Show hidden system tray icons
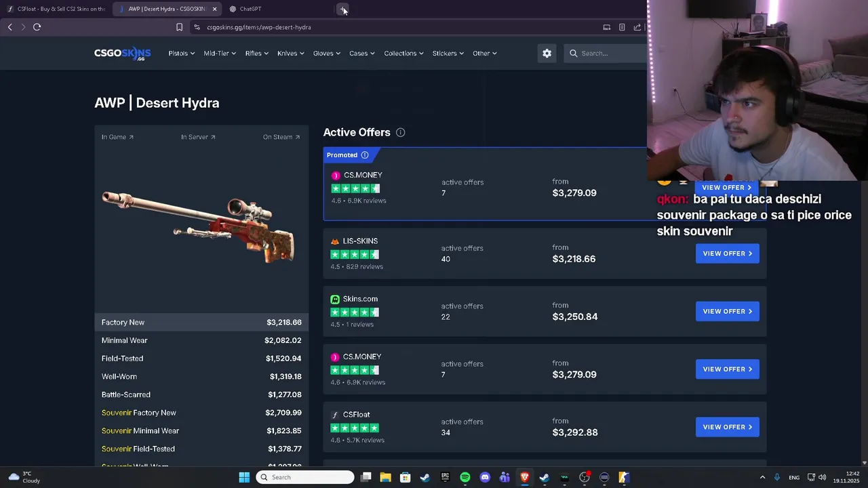 (762, 477)
